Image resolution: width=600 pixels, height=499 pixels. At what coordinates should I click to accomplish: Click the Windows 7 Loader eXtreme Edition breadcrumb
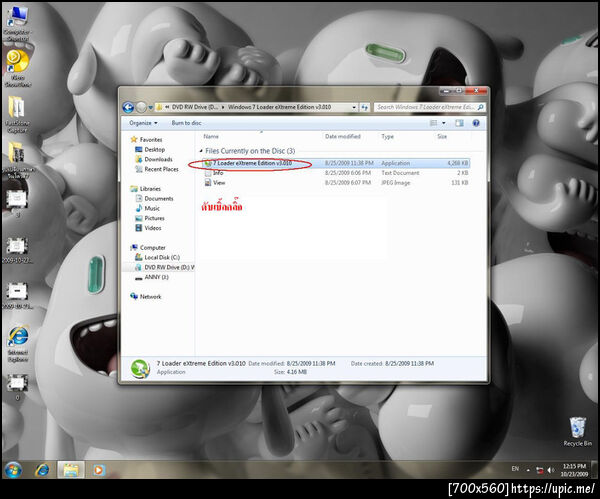point(279,107)
